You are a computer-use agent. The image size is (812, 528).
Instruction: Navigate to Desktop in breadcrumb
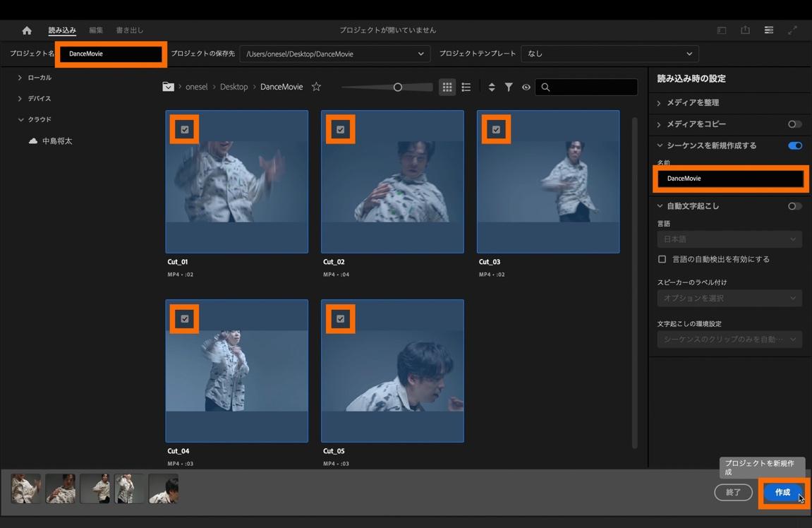click(234, 87)
